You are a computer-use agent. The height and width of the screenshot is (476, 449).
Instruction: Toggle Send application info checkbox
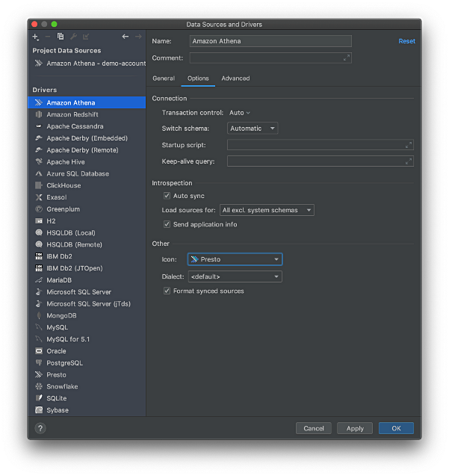coord(167,224)
